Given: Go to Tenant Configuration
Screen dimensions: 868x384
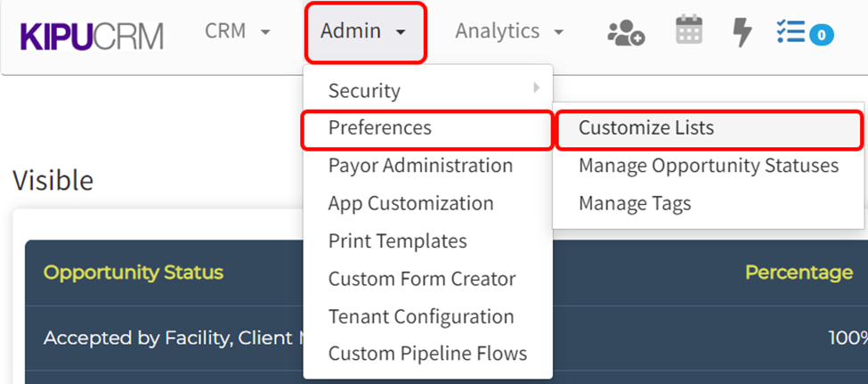Looking at the screenshot, I should tap(420, 316).
